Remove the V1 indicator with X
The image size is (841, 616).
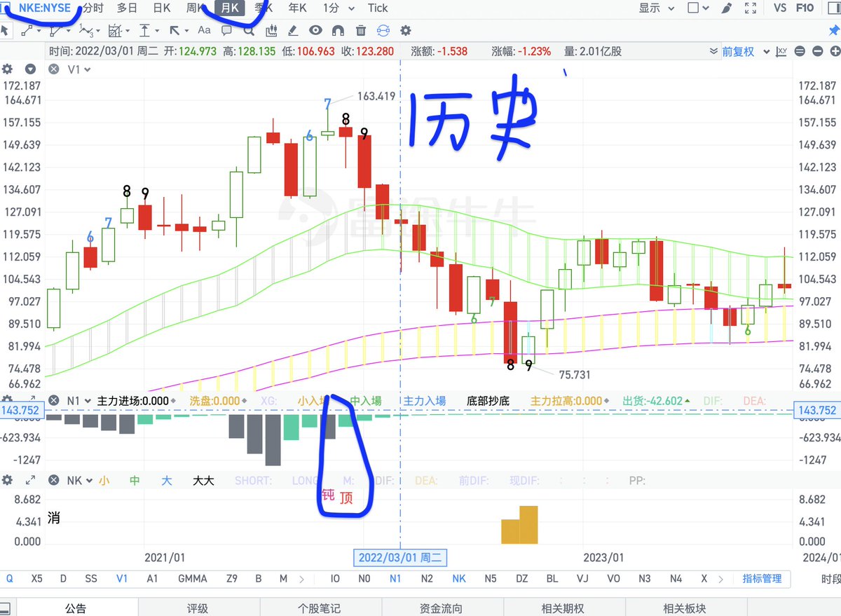pos(53,69)
